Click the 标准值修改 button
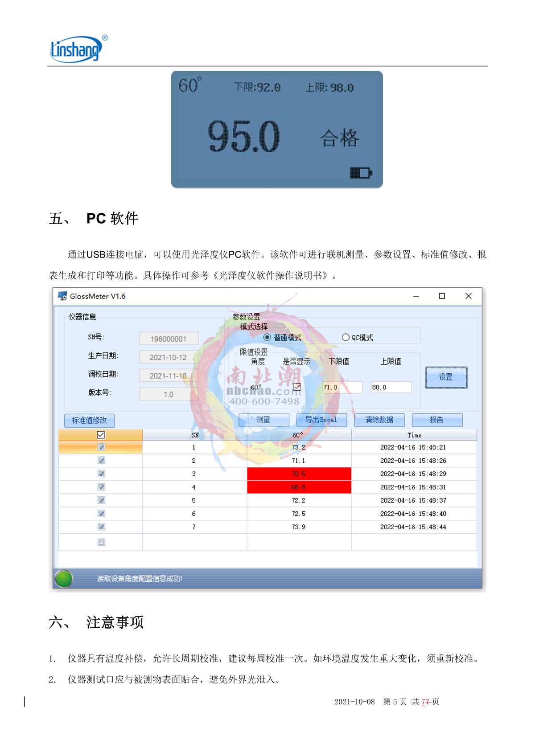535x756 pixels. point(89,420)
